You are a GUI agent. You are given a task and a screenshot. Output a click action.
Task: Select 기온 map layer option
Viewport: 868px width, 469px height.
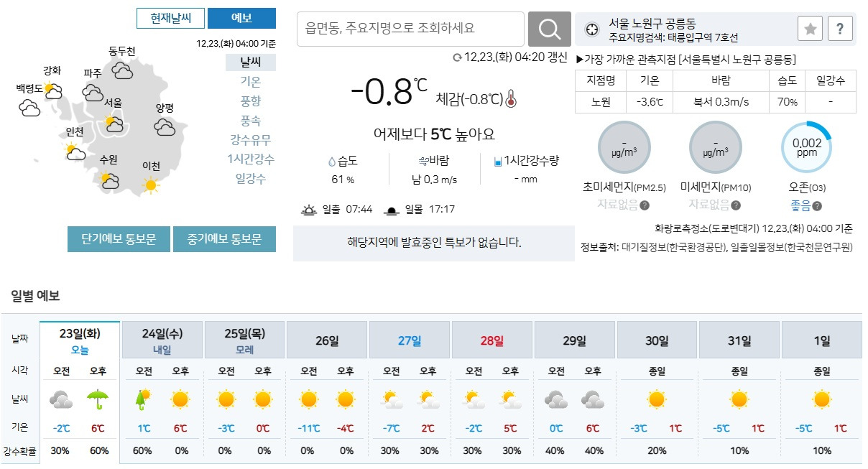(x=251, y=82)
